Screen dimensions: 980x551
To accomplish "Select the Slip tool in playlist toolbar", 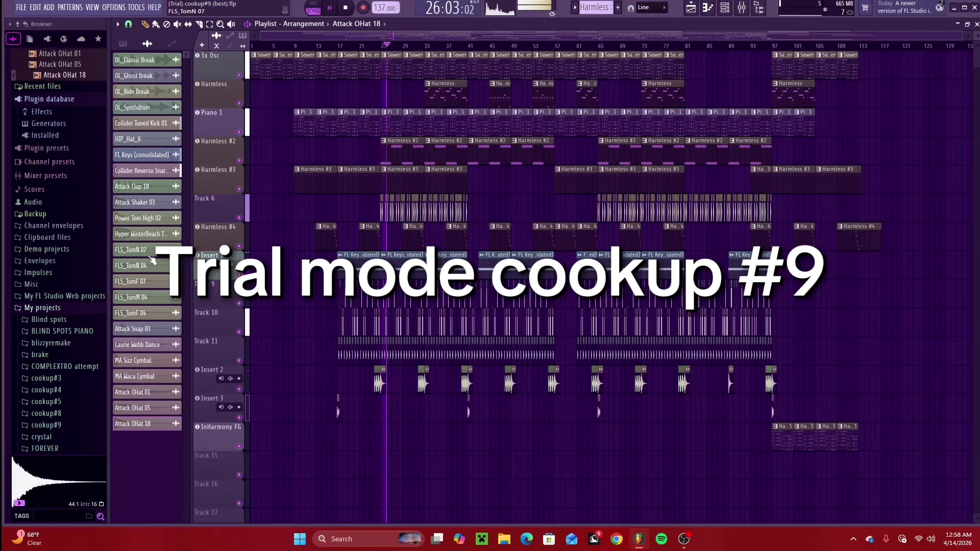I will coord(188,24).
